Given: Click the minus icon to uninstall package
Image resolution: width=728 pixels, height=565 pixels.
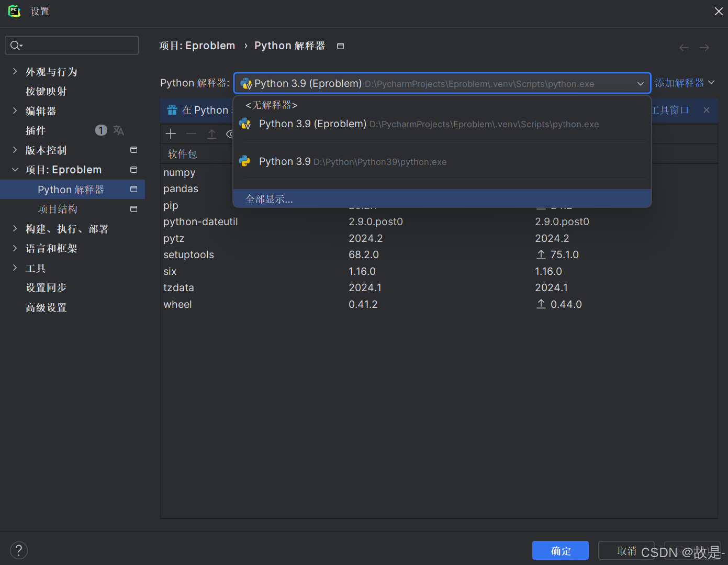Looking at the screenshot, I should 191,134.
